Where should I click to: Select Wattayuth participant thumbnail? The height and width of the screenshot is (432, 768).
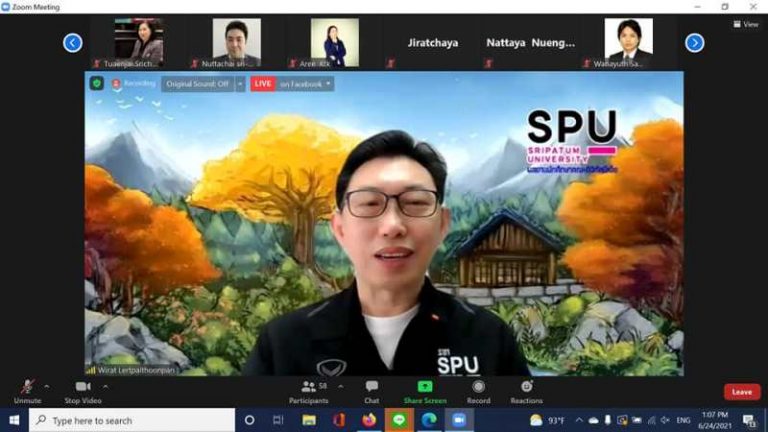tap(628, 43)
